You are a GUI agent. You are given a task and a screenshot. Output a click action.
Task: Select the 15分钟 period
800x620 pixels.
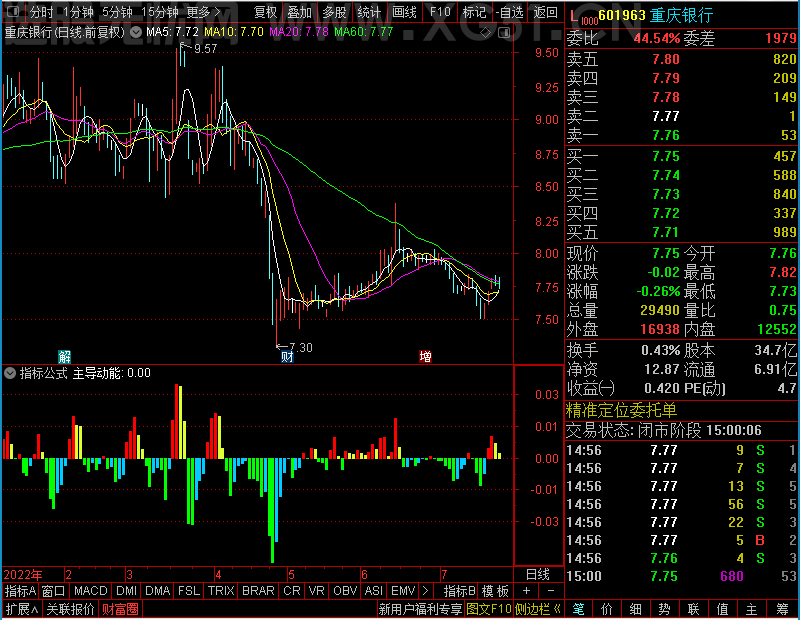click(x=159, y=12)
